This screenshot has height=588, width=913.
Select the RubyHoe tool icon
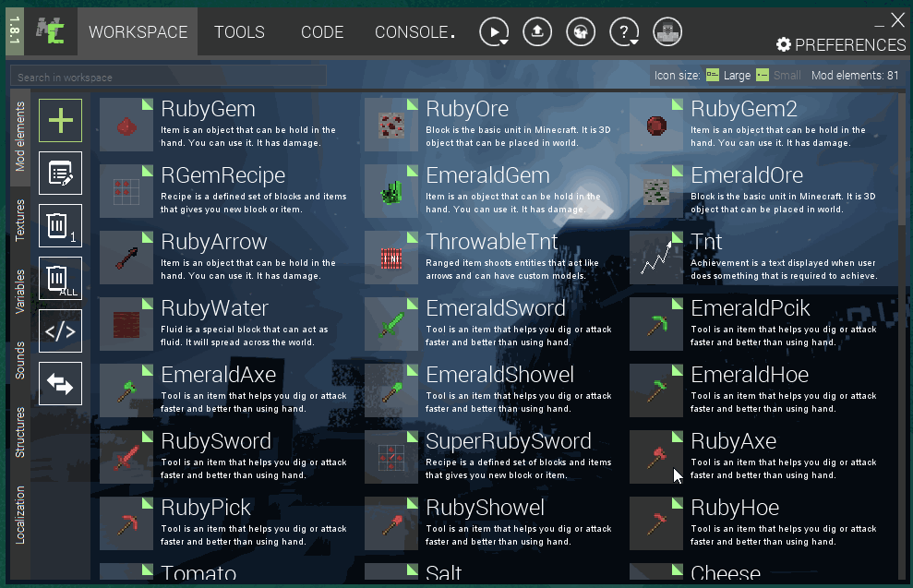pos(656,522)
